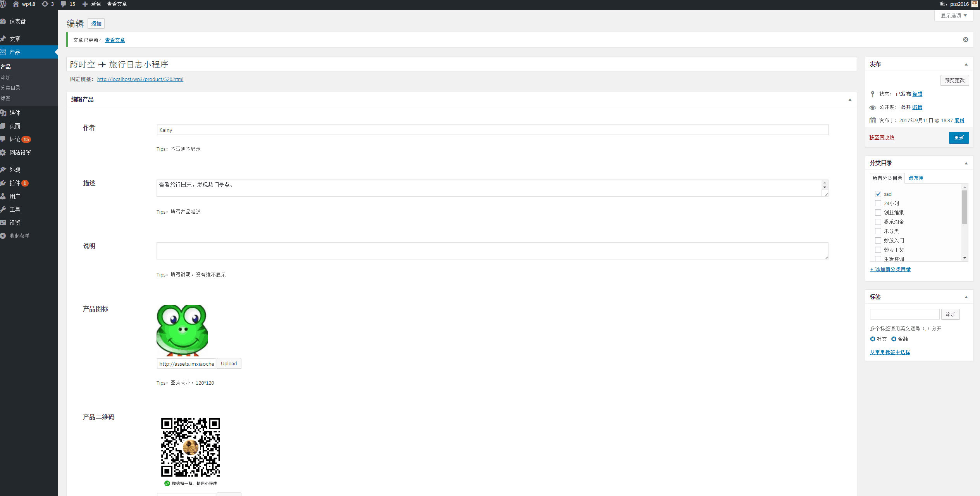
Task: Click the wp4.8 home icon
Action: point(16,4)
